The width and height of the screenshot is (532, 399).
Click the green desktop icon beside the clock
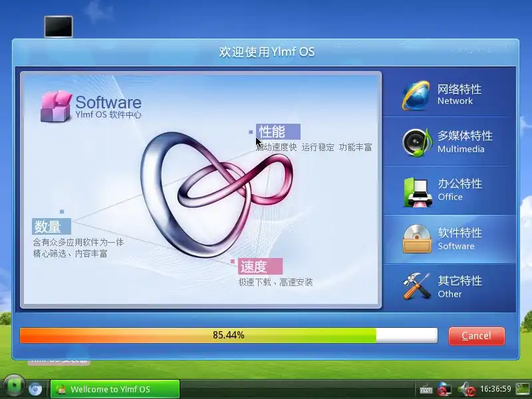tap(523, 389)
